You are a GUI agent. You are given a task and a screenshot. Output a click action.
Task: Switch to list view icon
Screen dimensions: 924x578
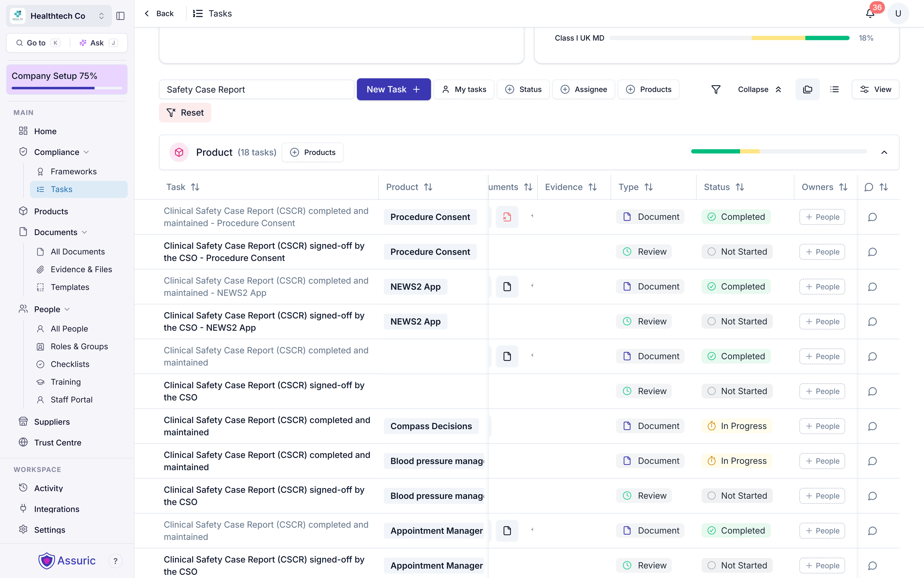click(835, 90)
